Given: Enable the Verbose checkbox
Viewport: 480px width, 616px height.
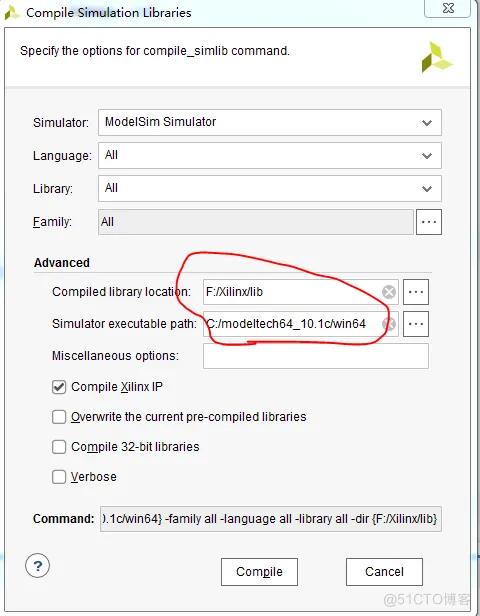Looking at the screenshot, I should tap(59, 477).
